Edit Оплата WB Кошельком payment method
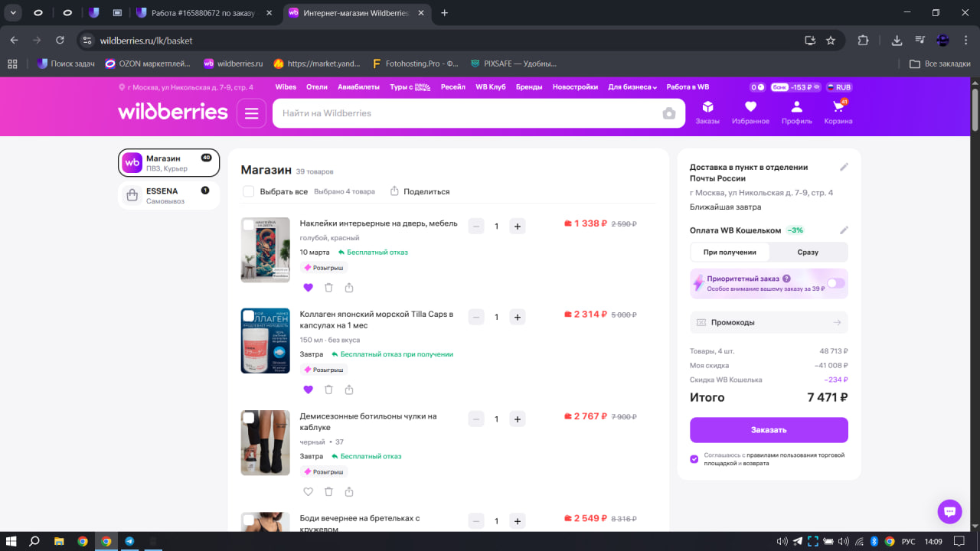Viewport: 980px width, 551px height. tap(844, 230)
